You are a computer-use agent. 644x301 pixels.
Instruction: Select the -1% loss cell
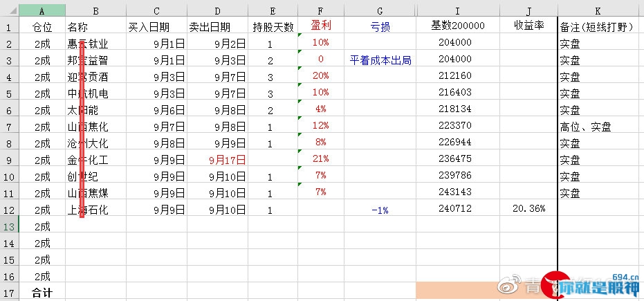click(380, 210)
